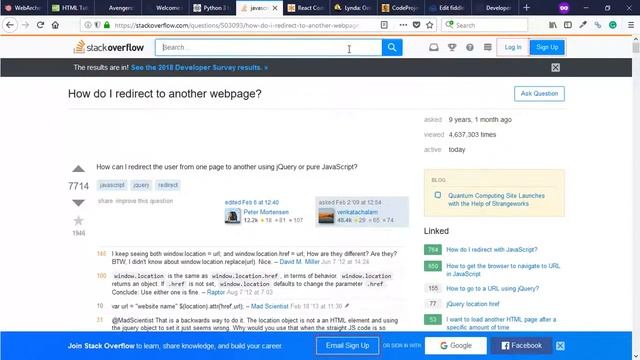
Task: Open the browser home page icon
Action: (x=56, y=25)
